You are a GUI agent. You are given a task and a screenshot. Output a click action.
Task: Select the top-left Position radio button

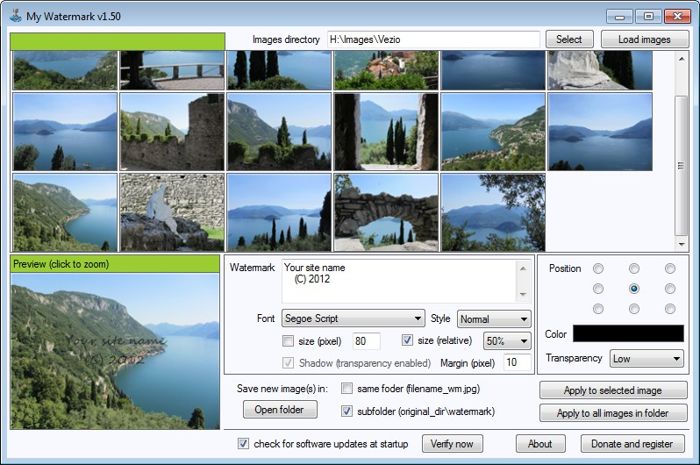click(598, 268)
